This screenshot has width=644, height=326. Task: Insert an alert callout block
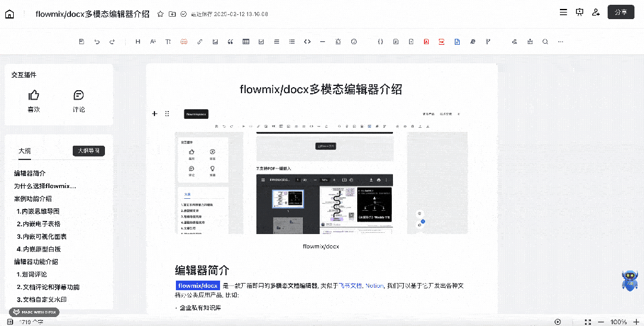coord(338,42)
